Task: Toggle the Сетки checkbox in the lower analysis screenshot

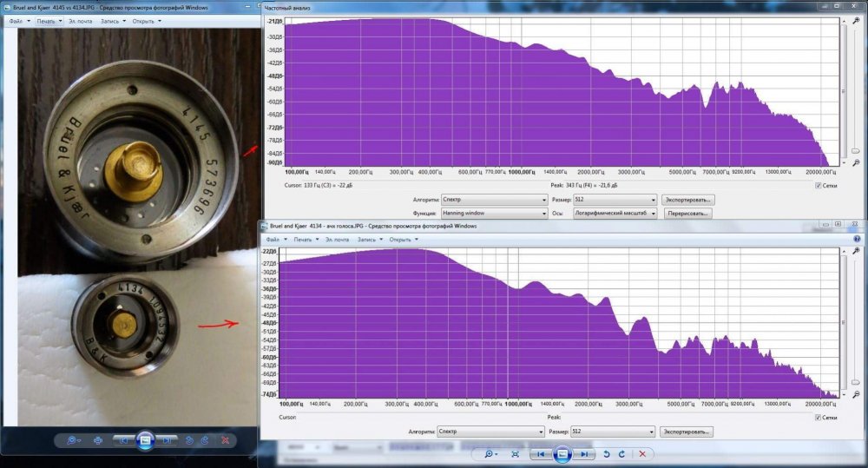Action: point(819,418)
